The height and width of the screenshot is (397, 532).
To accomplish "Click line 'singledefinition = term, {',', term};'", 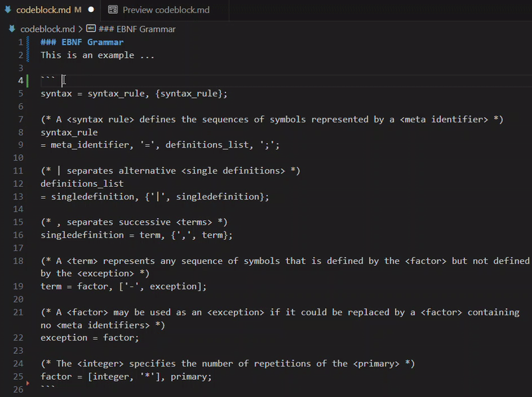I will click(137, 235).
